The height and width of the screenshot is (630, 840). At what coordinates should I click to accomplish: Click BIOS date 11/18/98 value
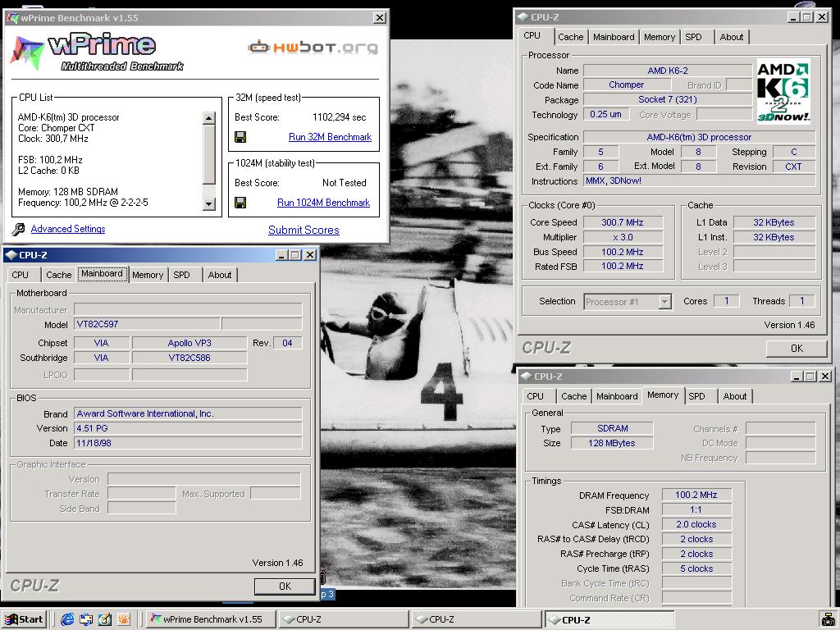point(188,443)
